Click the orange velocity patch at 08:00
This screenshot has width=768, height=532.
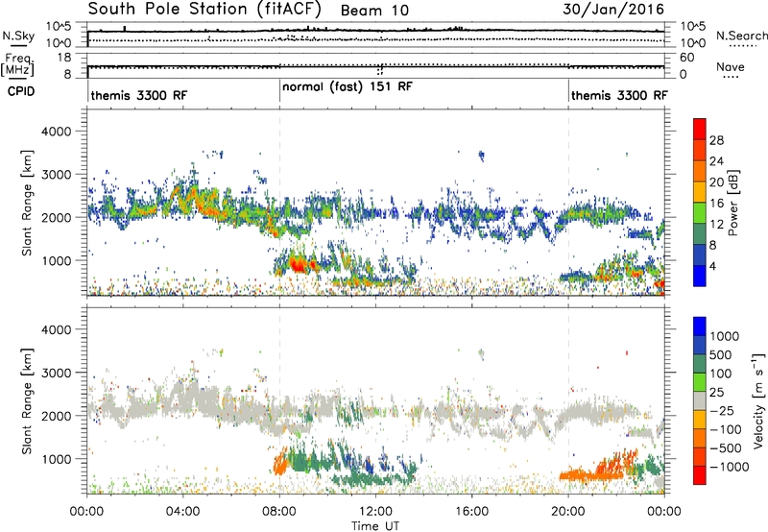click(x=280, y=463)
